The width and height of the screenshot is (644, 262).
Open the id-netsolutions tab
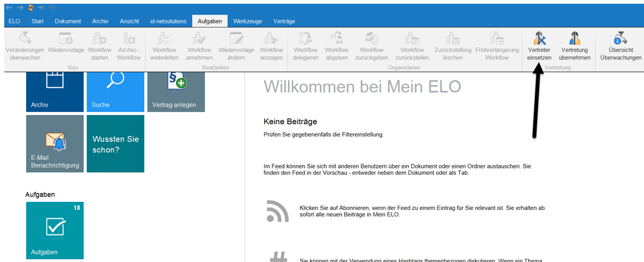tap(168, 21)
